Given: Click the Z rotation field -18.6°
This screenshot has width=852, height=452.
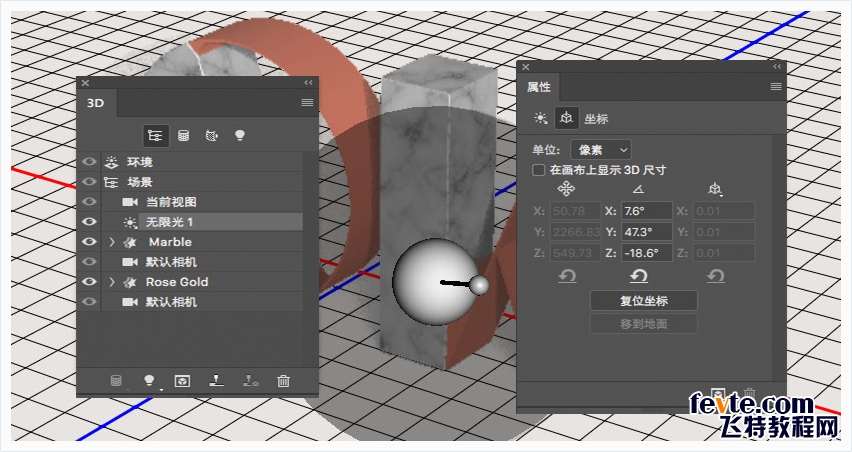Looking at the screenshot, I should pos(647,253).
